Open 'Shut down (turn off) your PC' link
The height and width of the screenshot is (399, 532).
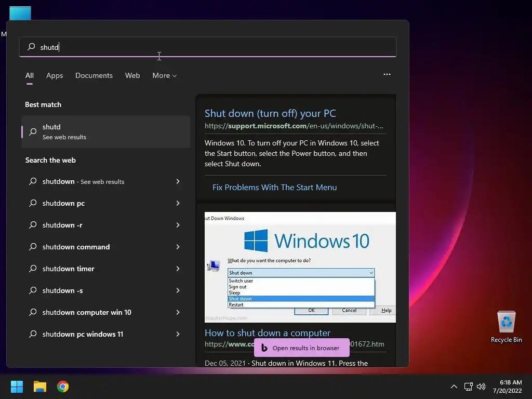[270, 113]
